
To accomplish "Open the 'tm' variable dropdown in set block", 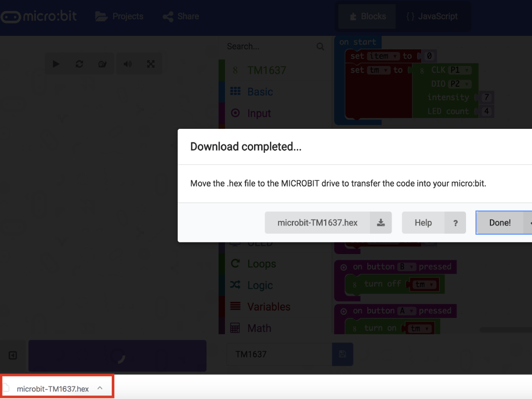I will click(x=379, y=70).
